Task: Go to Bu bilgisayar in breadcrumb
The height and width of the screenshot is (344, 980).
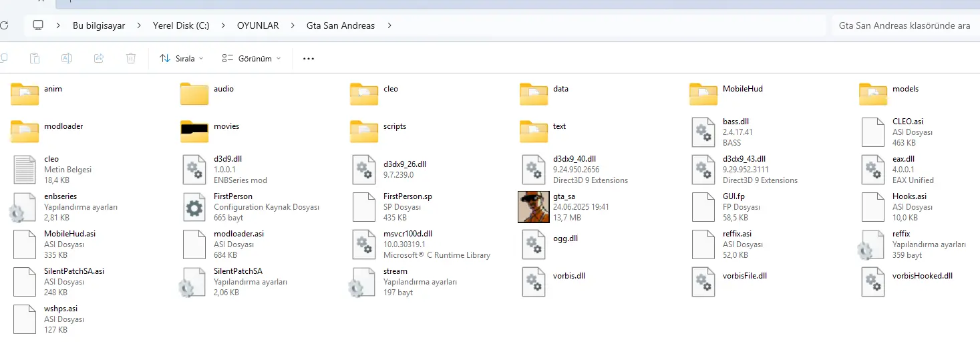Action: (99, 25)
